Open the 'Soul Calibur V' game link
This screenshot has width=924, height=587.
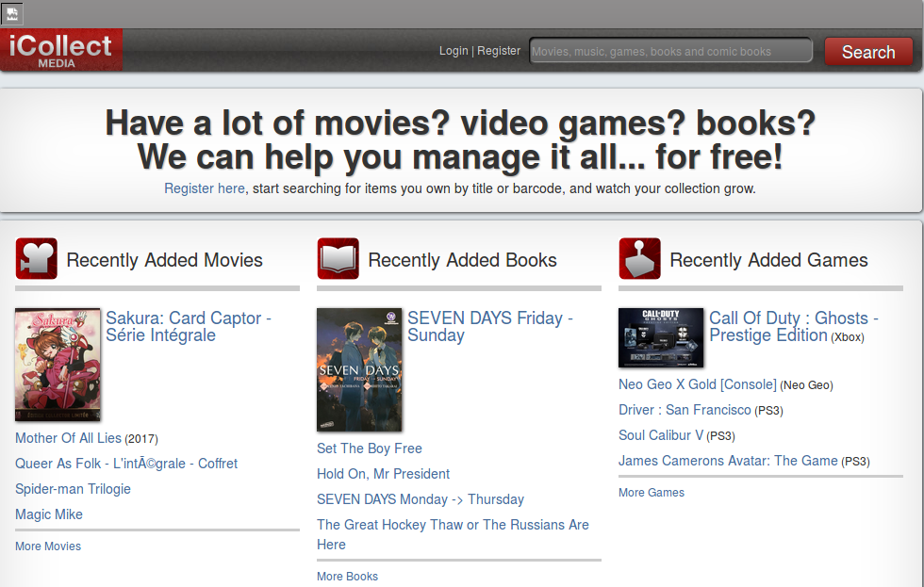pyautogui.click(x=661, y=435)
